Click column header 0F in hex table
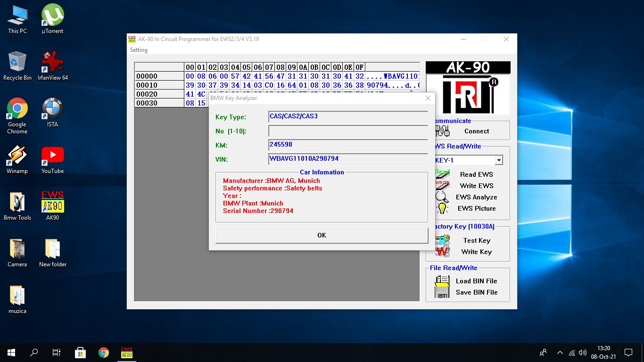The width and height of the screenshot is (644, 362). point(359,67)
